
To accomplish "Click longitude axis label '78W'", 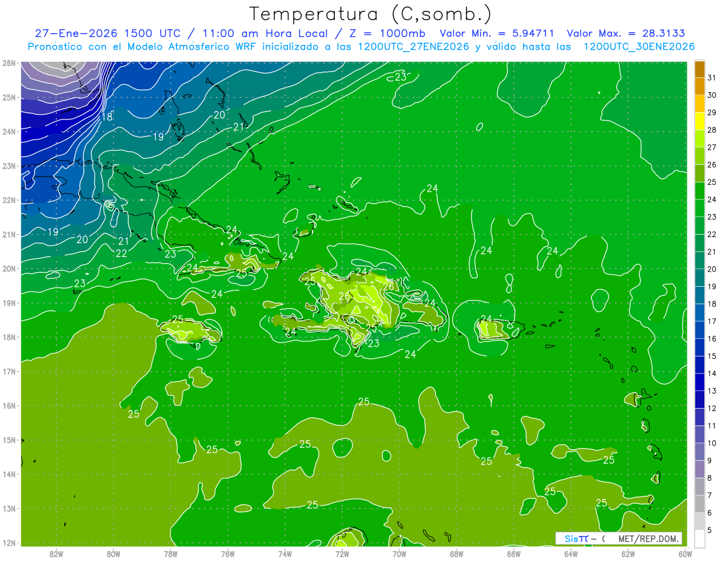I will coord(170,554).
